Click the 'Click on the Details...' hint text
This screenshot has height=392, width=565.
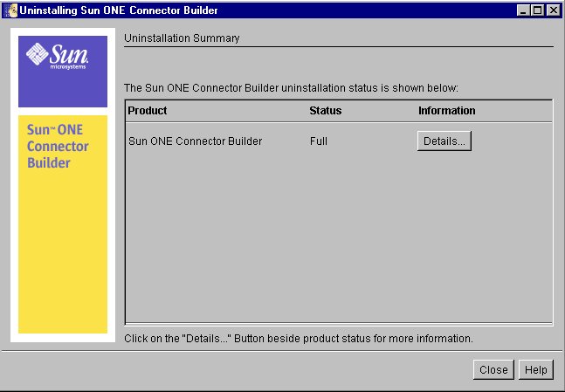pyautogui.click(x=299, y=339)
